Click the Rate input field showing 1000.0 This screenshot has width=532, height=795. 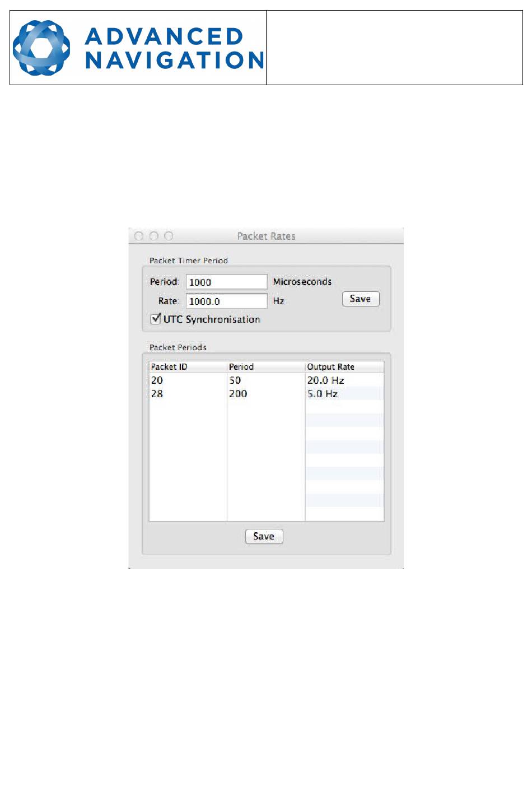(x=226, y=301)
